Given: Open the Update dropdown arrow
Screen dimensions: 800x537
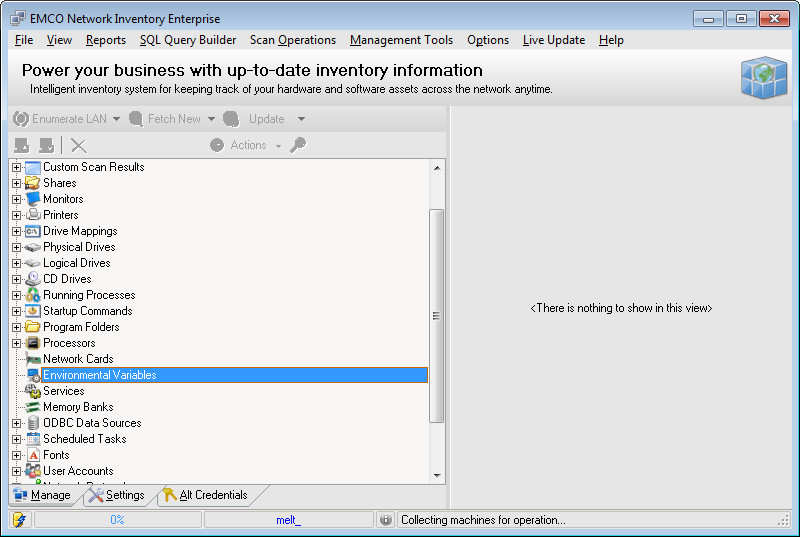Looking at the screenshot, I should (x=302, y=119).
